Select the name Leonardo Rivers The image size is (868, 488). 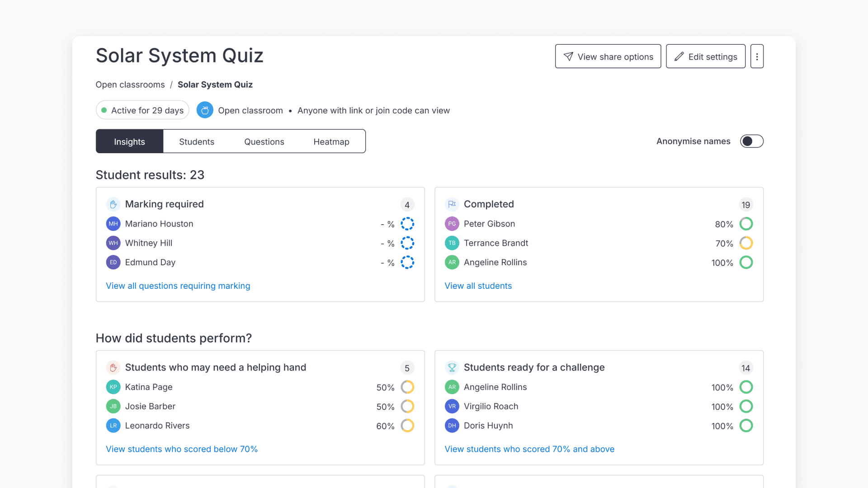pos(157,426)
